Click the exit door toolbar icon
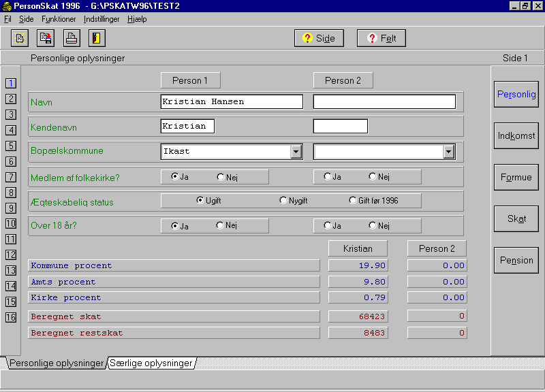 tap(97, 38)
